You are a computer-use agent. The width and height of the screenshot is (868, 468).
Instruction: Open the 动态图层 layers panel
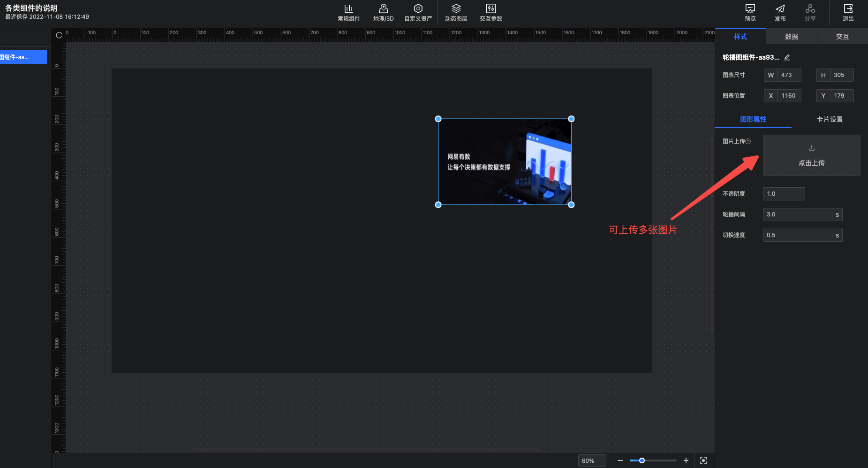click(x=456, y=13)
